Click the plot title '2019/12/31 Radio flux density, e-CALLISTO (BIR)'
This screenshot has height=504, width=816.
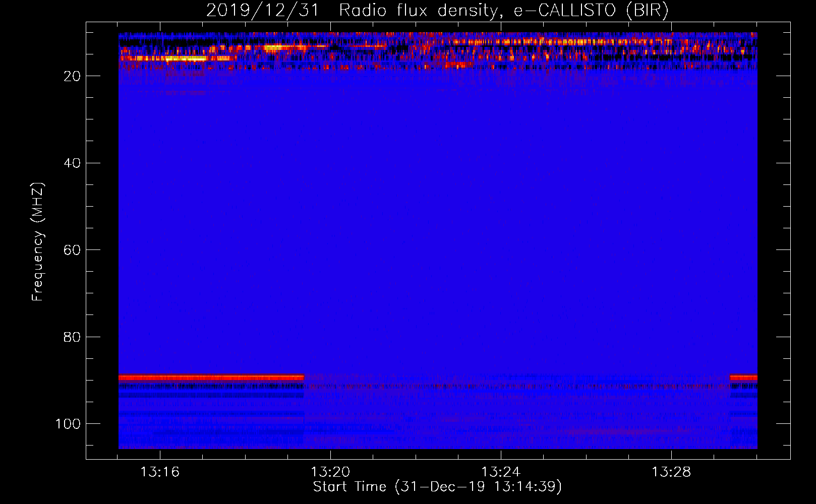pyautogui.click(x=437, y=10)
